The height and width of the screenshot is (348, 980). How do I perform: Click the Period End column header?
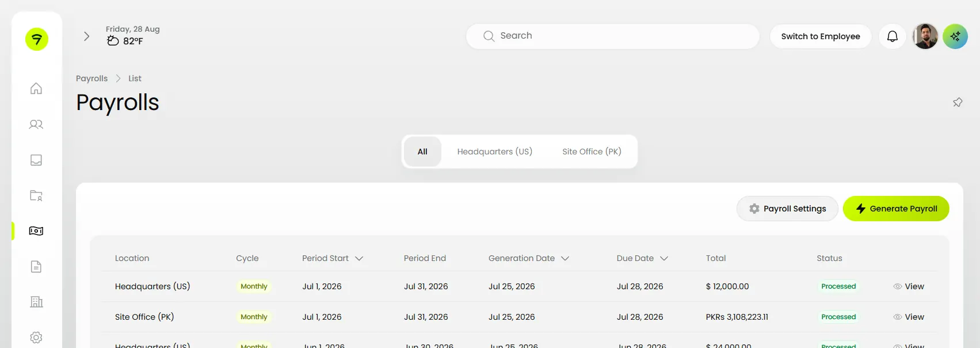coord(425,258)
